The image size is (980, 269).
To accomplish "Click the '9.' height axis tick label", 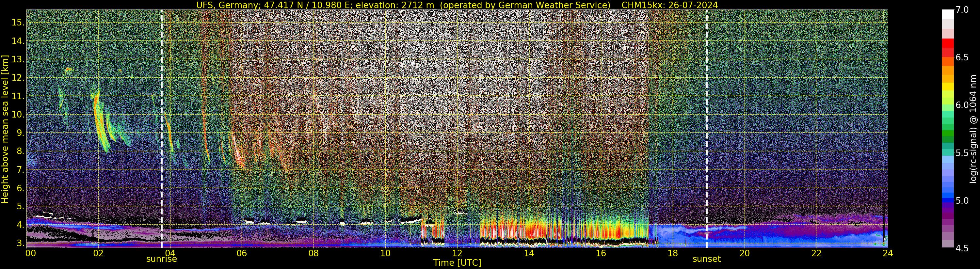I will click(x=21, y=133).
